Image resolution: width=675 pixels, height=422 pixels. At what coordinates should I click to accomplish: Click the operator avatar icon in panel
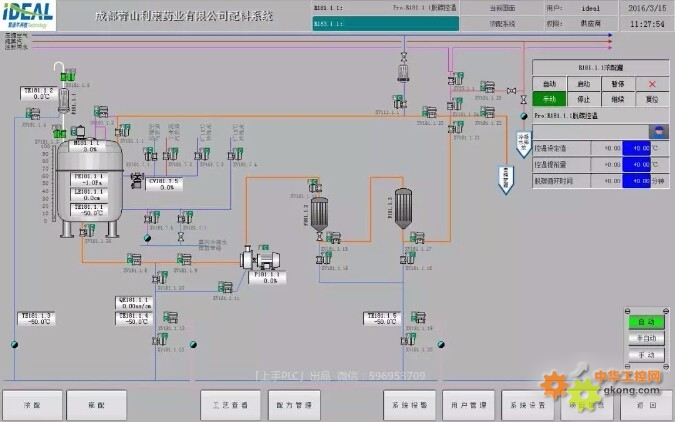[659, 131]
